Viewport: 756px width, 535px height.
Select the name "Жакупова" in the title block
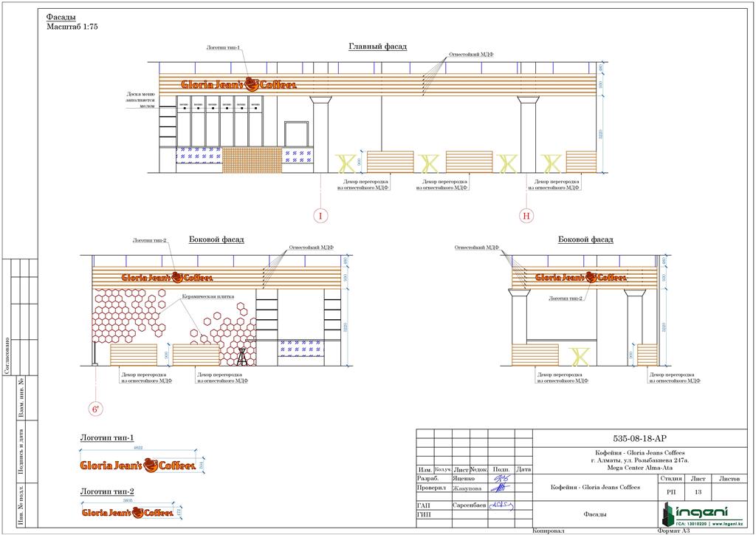pos(467,488)
